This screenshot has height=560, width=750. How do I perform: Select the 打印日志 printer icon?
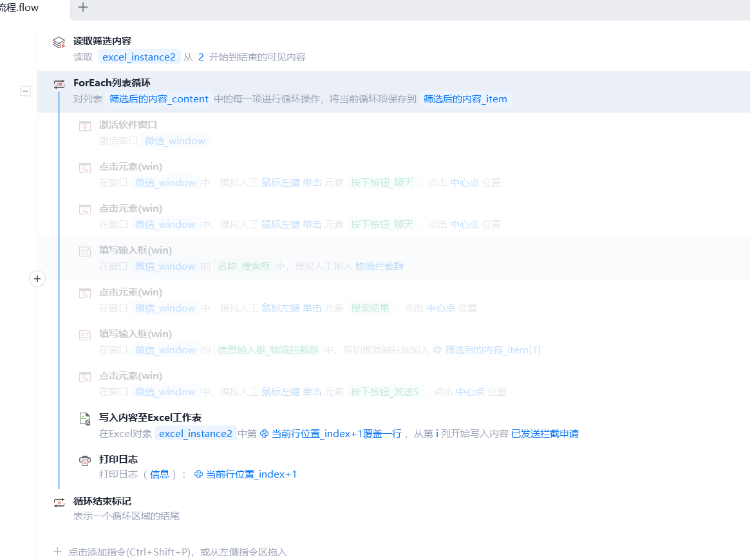[x=85, y=460]
